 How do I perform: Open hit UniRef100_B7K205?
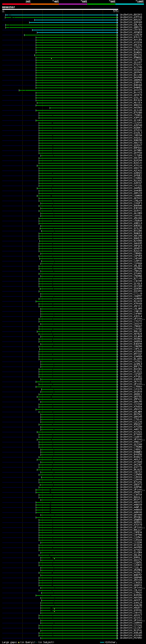(x=131, y=50)
